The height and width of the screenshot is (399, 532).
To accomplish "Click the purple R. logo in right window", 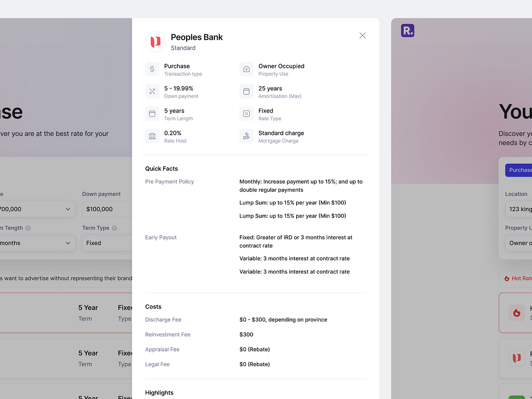I will [x=407, y=31].
